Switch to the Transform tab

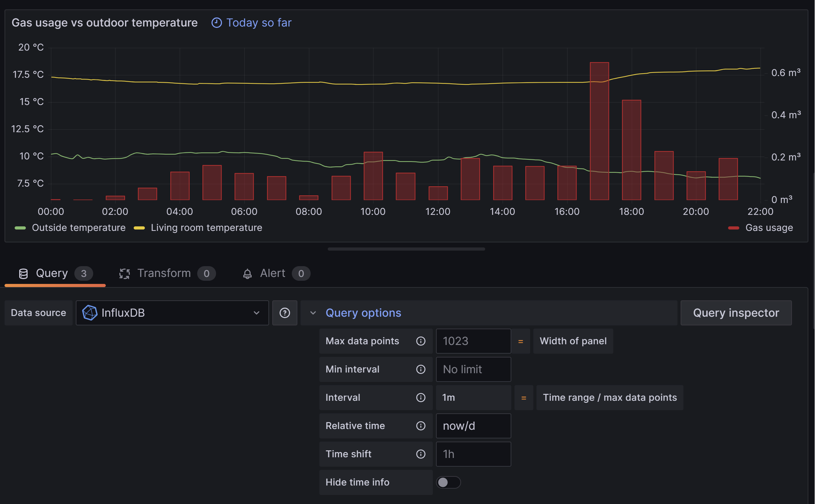167,273
